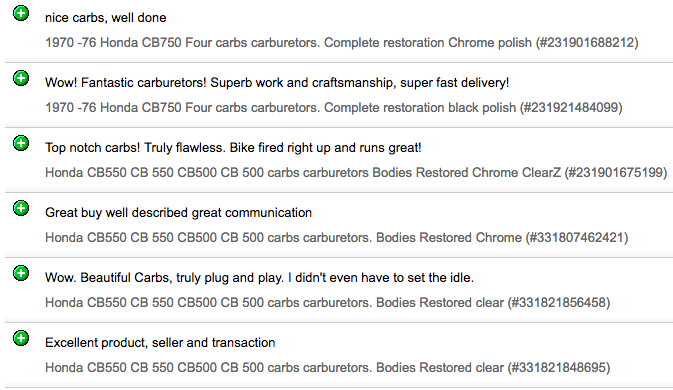This screenshot has height=390, width=673.
Task: Click the 'Excellent product, seller and transaction' comment
Action: tap(160, 342)
